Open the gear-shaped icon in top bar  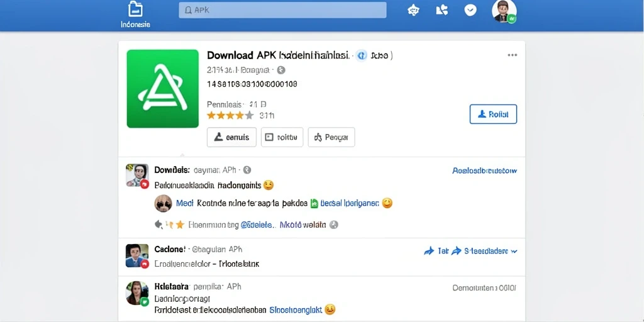[413, 10]
